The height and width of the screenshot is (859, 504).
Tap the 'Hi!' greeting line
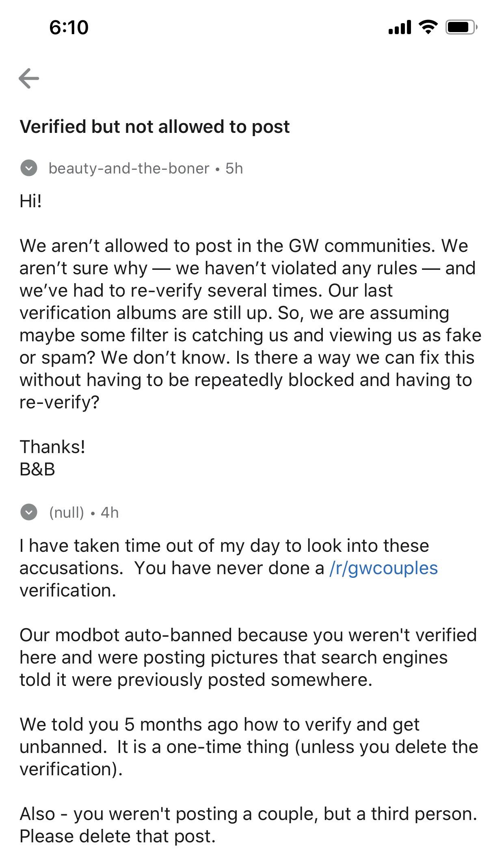coord(31,201)
